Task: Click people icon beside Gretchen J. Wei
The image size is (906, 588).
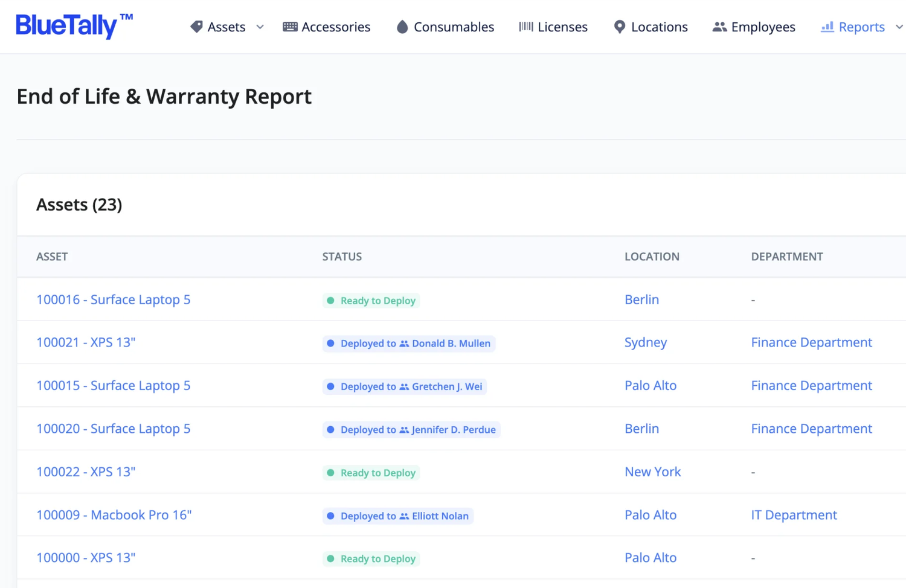Action: (x=404, y=386)
